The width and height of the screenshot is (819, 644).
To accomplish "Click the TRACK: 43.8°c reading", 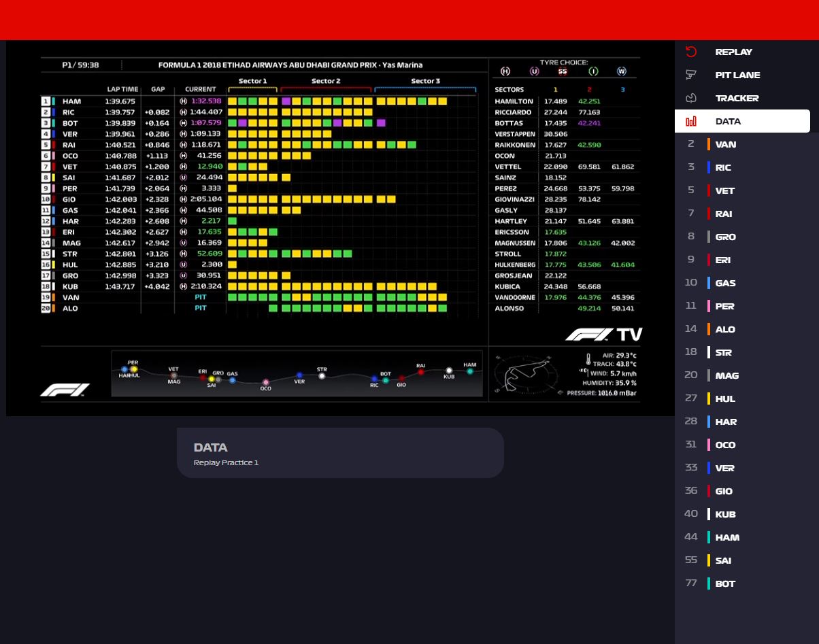I will (614, 364).
